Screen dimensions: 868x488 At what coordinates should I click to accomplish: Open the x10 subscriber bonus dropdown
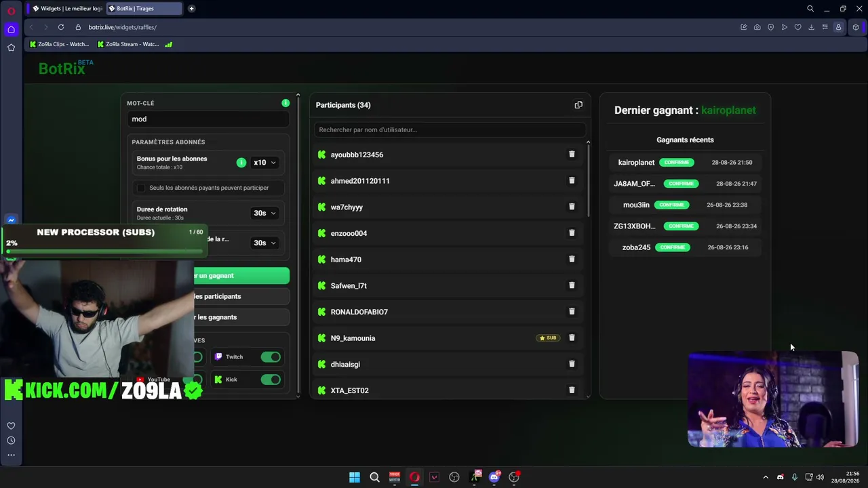pos(264,163)
